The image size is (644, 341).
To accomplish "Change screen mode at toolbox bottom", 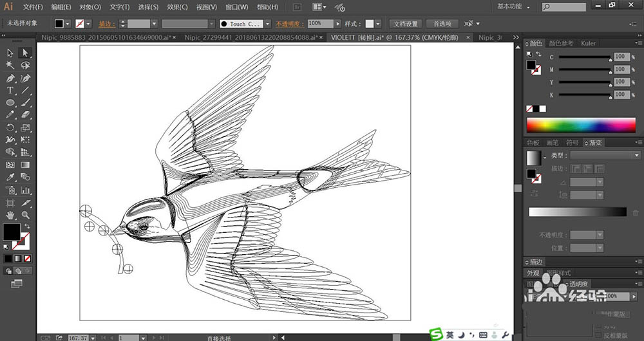I will tap(17, 284).
